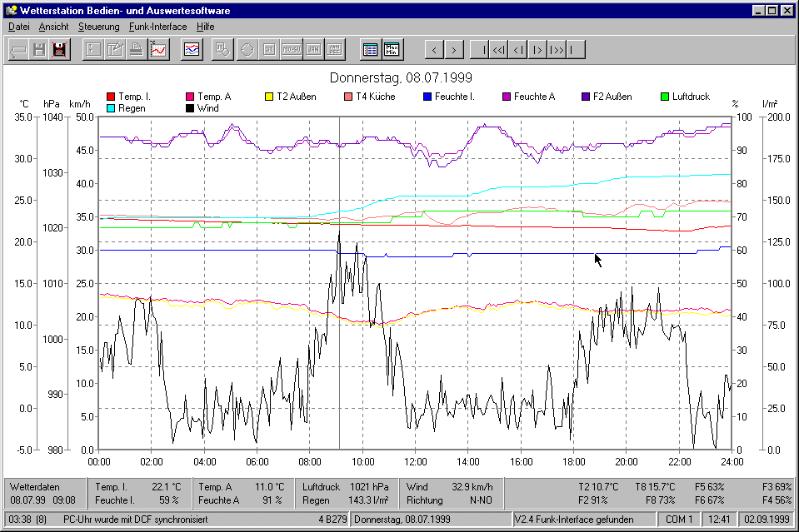The image size is (799, 532).
Task: Open the Funk-Interface menu
Action: 157,27
